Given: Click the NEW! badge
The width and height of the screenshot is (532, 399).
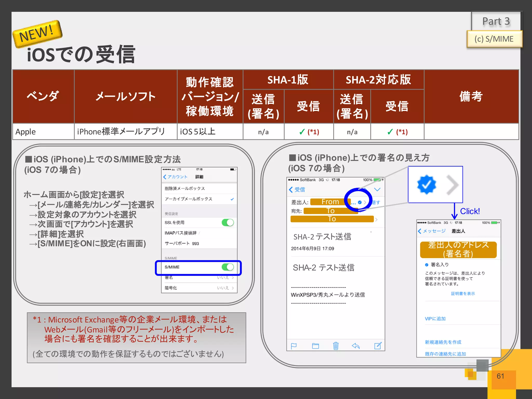Looking at the screenshot, I should click(x=37, y=34).
